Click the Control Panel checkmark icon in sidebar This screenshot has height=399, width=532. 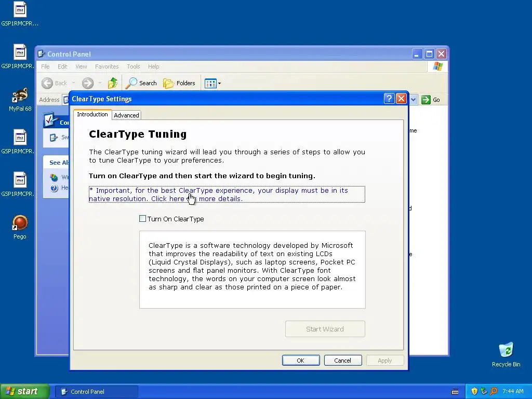[x=51, y=120]
